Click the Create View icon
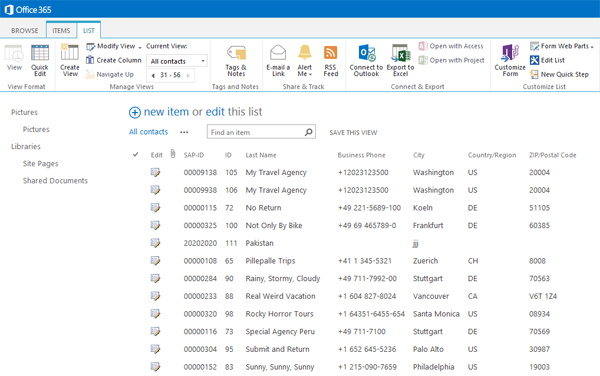The width and height of the screenshot is (600, 376). pos(70,53)
